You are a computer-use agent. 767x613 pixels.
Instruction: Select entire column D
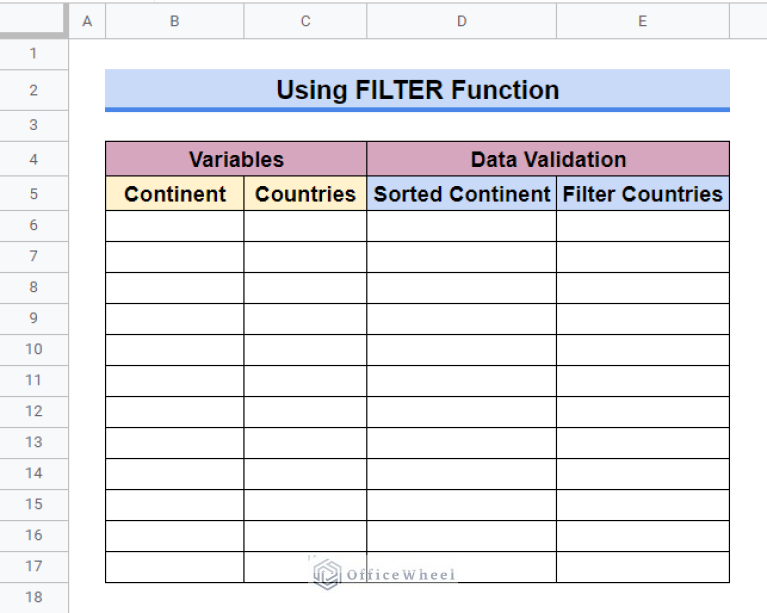[461, 21]
